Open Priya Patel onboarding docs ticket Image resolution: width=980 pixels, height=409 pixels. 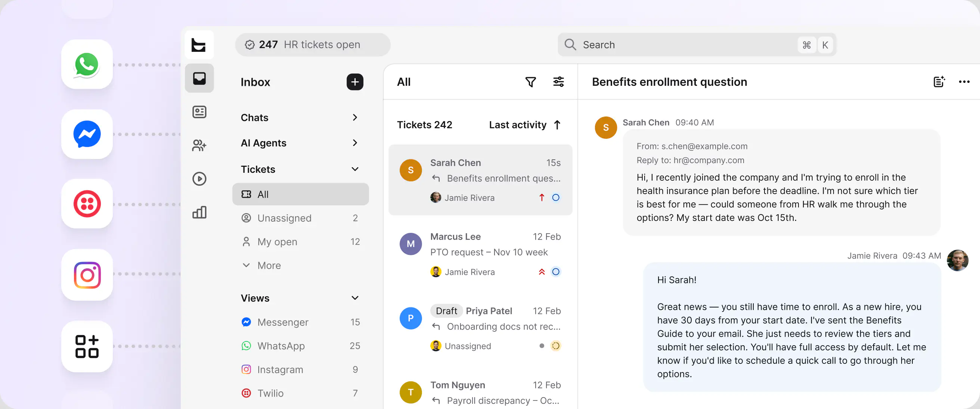pos(480,328)
